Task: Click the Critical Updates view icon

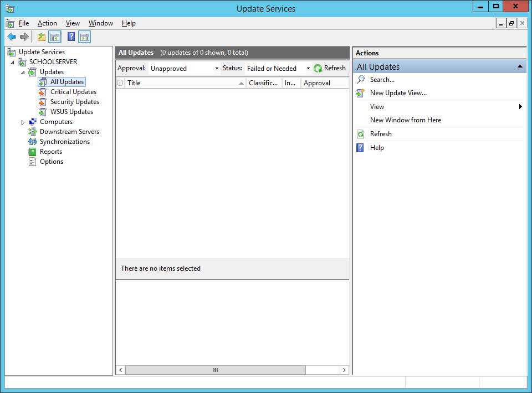Action: pyautogui.click(x=43, y=92)
